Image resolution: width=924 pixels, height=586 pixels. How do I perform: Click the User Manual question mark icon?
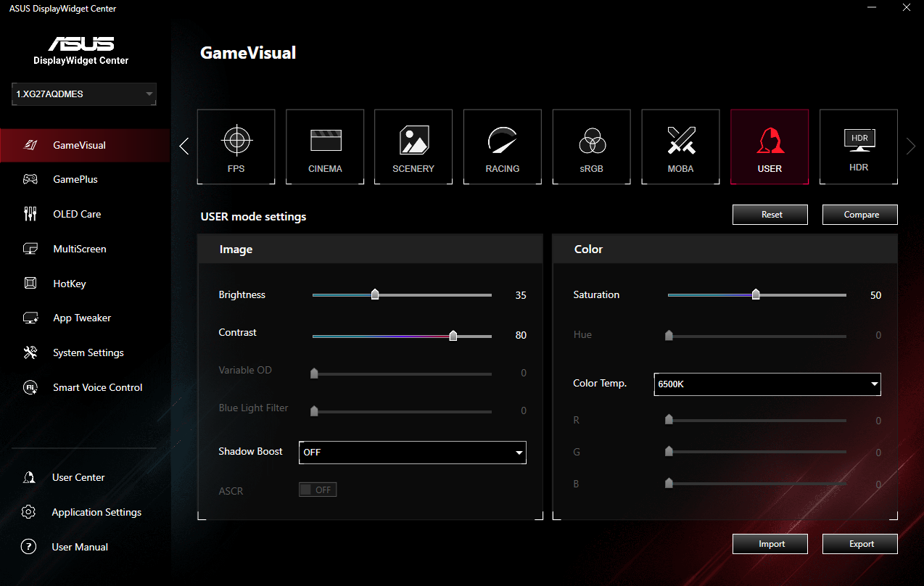coord(29,547)
